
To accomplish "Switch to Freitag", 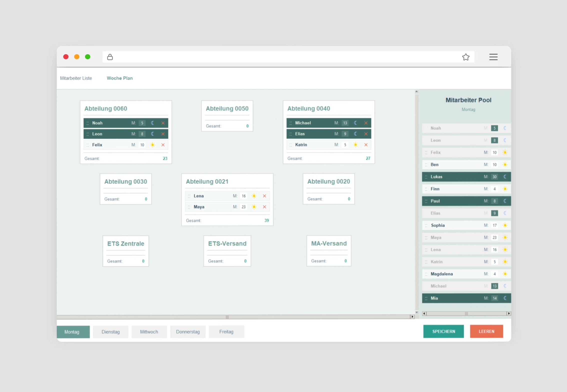I will pyautogui.click(x=226, y=332).
